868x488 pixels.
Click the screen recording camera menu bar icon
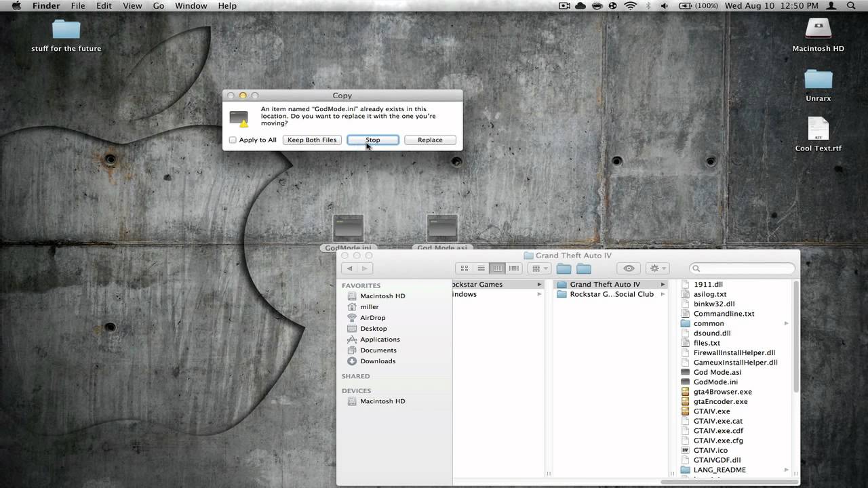pos(564,6)
